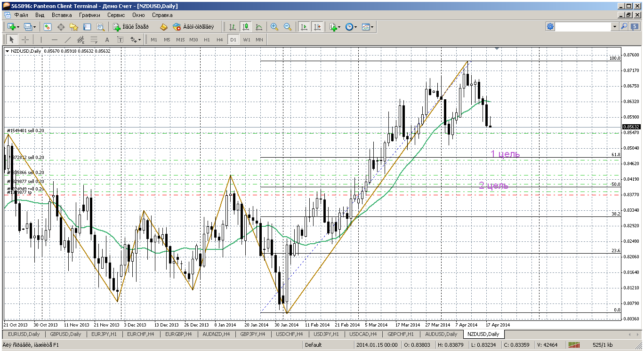
Task: Switch chart to line chart type
Action: [x=258, y=27]
